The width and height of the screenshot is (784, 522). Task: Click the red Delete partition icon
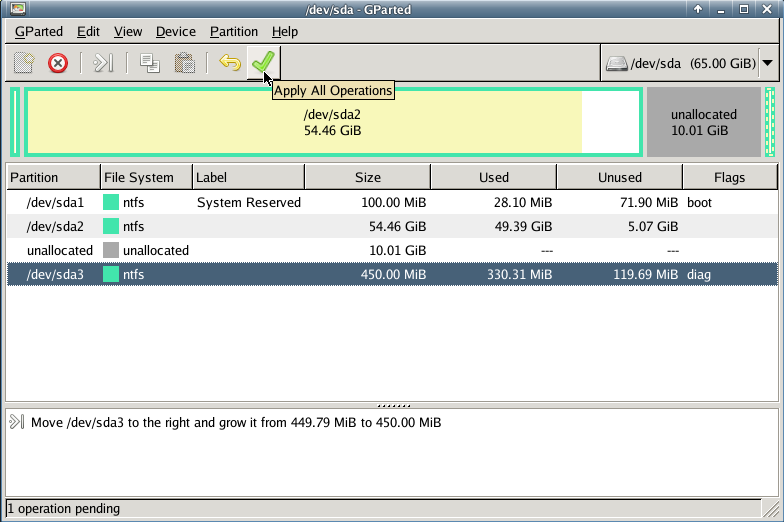(x=58, y=63)
